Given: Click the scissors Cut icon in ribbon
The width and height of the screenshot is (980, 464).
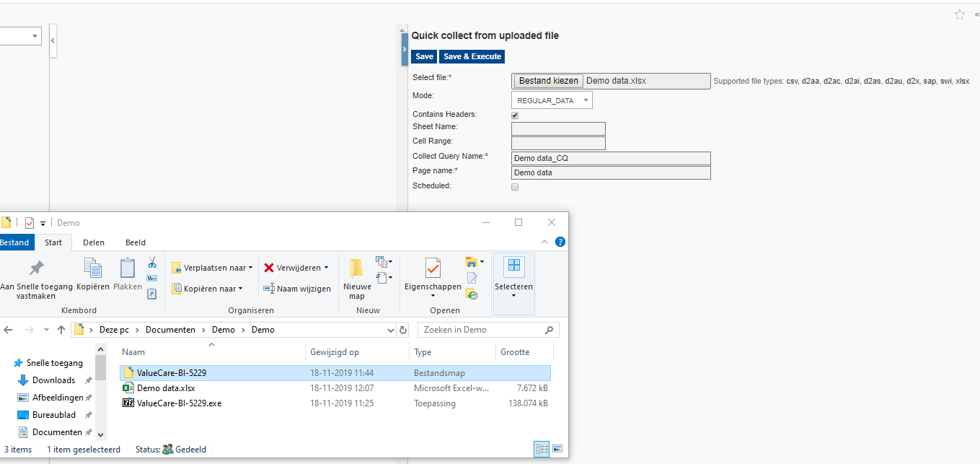Looking at the screenshot, I should 152,263.
